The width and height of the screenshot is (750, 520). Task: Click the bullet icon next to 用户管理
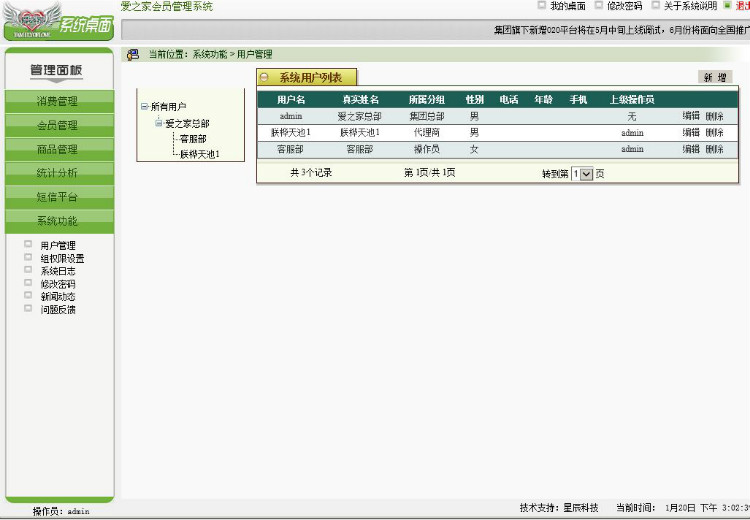pos(28,244)
